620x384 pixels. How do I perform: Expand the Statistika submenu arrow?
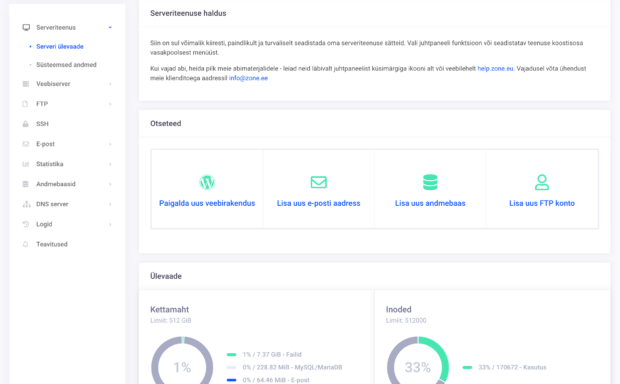coord(110,164)
